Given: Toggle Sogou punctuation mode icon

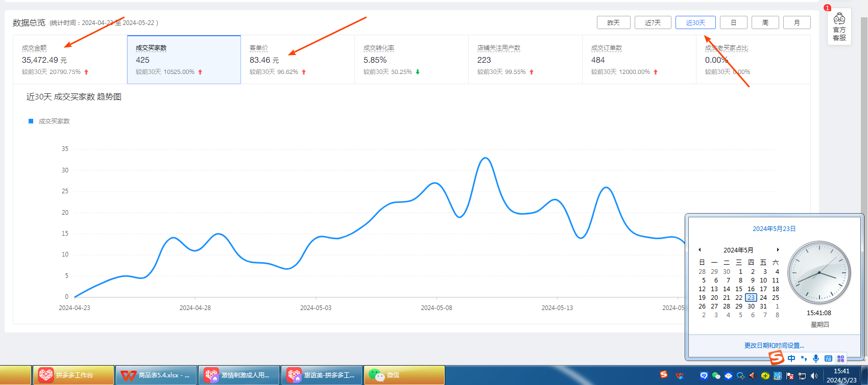Looking at the screenshot, I should pos(804,358).
